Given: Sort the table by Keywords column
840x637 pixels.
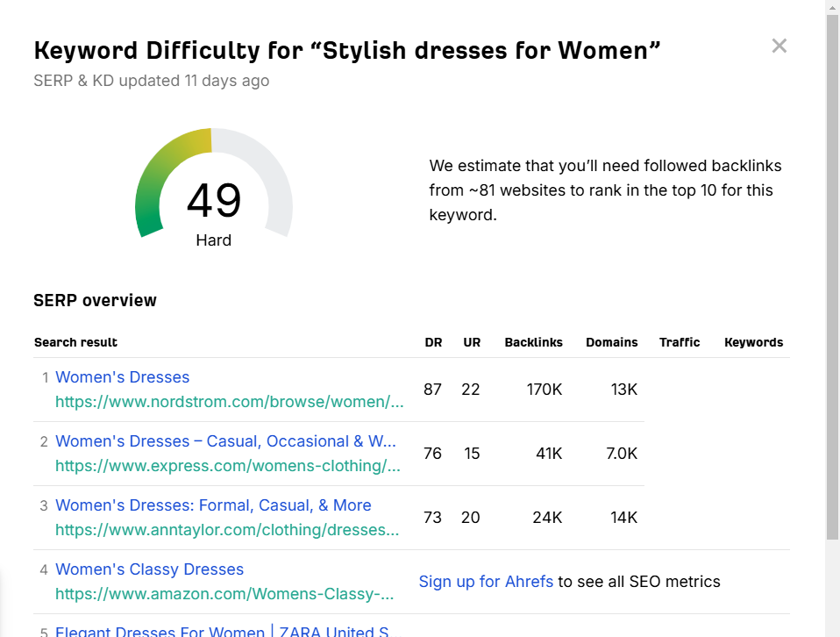Looking at the screenshot, I should tap(753, 342).
